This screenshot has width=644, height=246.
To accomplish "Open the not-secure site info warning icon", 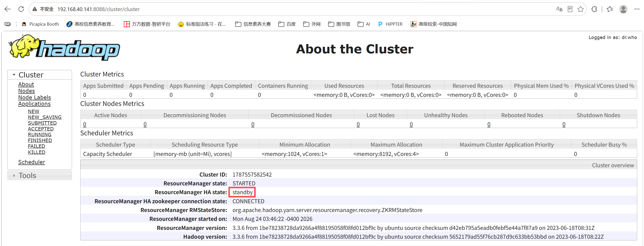I will point(35,9).
